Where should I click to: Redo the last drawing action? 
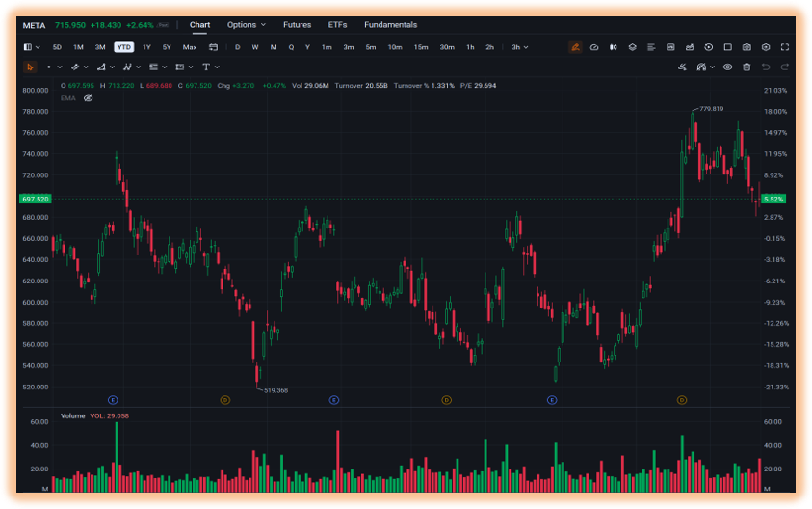pyautogui.click(x=785, y=67)
